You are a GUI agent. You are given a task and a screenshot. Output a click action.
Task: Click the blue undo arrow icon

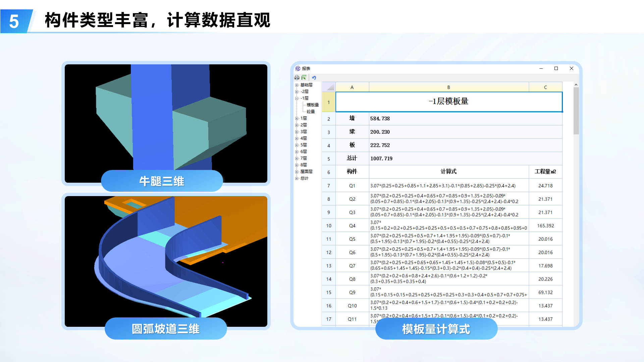coord(314,77)
